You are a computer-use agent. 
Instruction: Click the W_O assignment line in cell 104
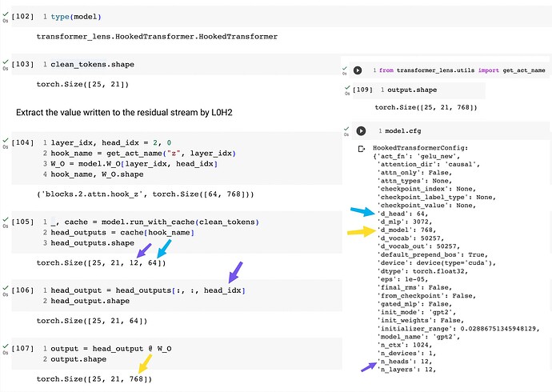134,164
